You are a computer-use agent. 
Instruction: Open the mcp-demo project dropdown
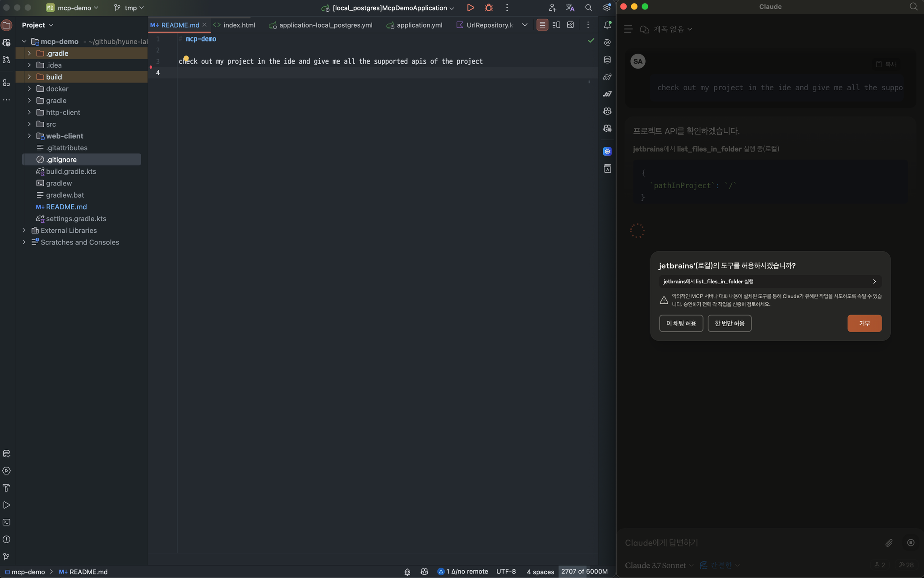pos(72,8)
